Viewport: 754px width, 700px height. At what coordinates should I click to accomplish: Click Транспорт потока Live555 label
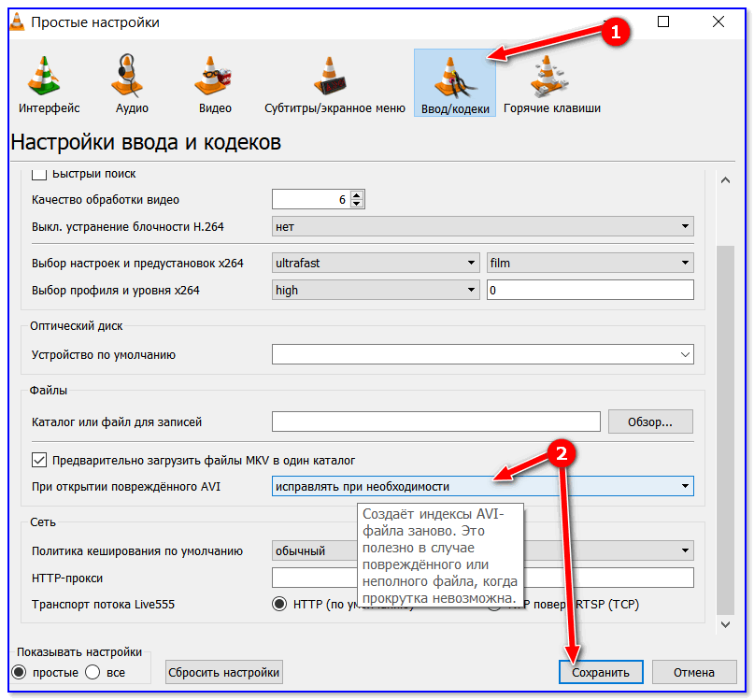pos(103,605)
